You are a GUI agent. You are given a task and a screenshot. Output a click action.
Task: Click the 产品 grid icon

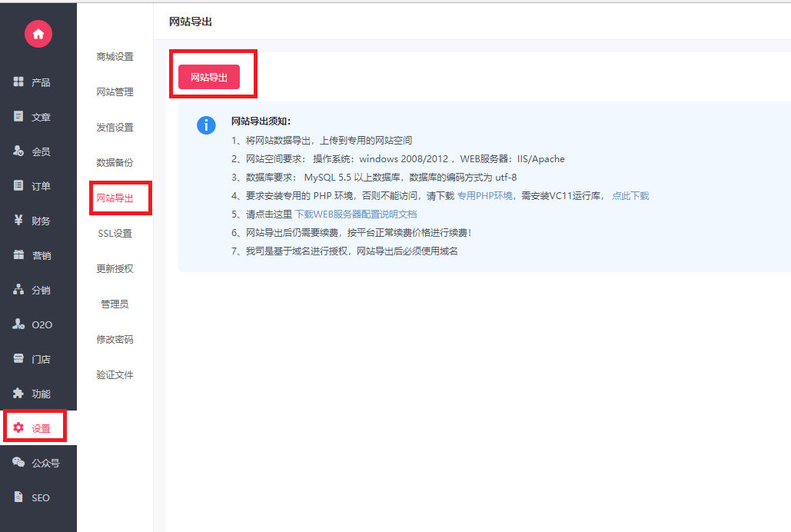click(x=18, y=81)
